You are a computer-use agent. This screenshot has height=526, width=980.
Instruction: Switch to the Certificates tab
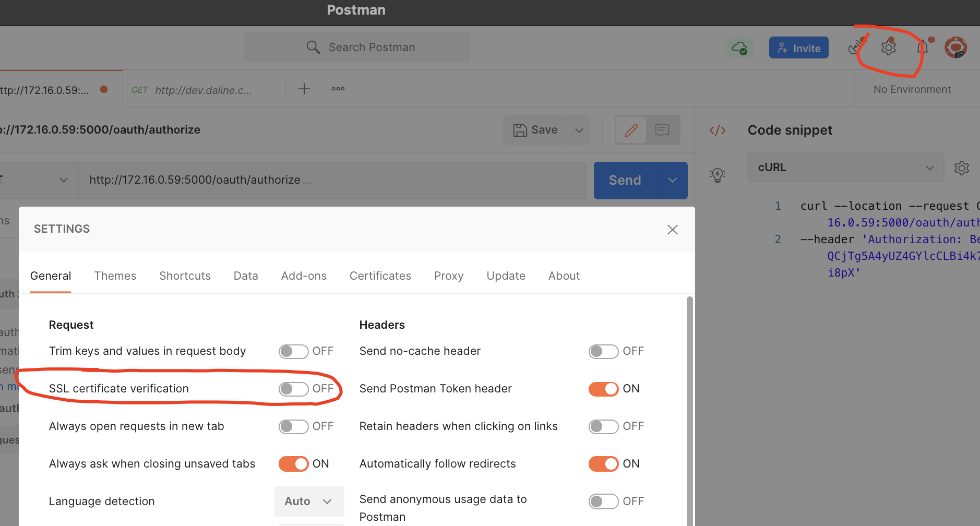click(380, 276)
